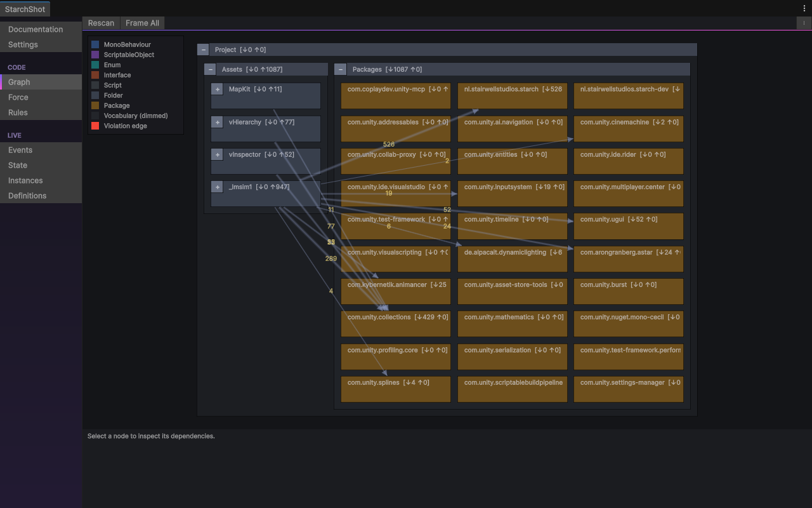Select the com.unity.ugui package node

(629, 226)
